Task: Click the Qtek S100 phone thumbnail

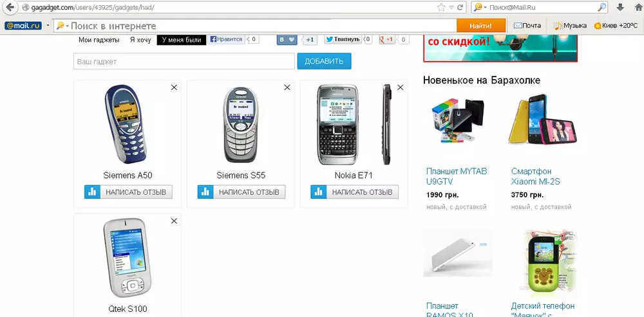Action: pos(128,258)
